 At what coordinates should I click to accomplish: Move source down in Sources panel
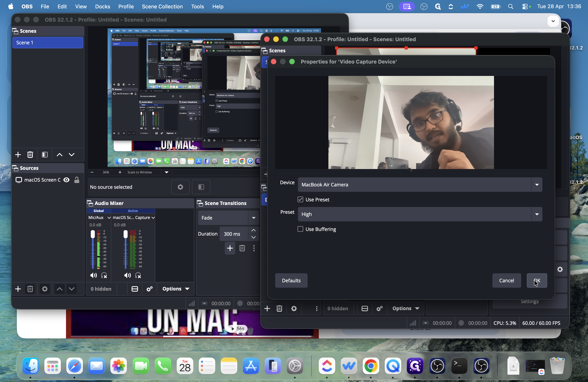click(72, 289)
